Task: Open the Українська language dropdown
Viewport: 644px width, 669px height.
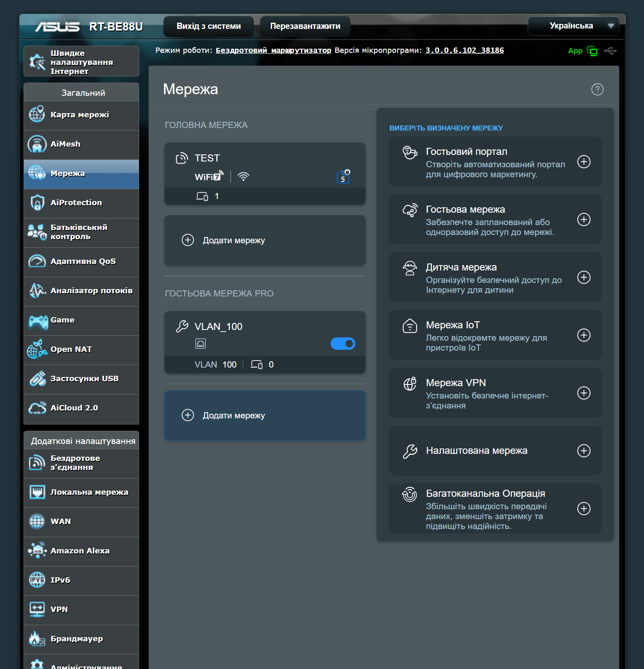Action: point(573,26)
